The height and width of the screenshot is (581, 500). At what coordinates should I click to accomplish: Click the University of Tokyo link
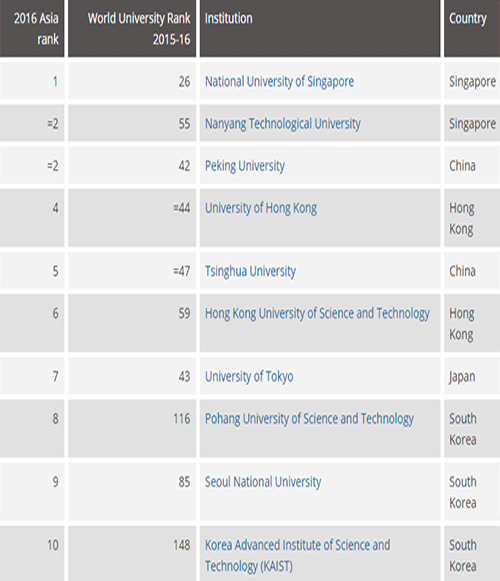(x=249, y=377)
